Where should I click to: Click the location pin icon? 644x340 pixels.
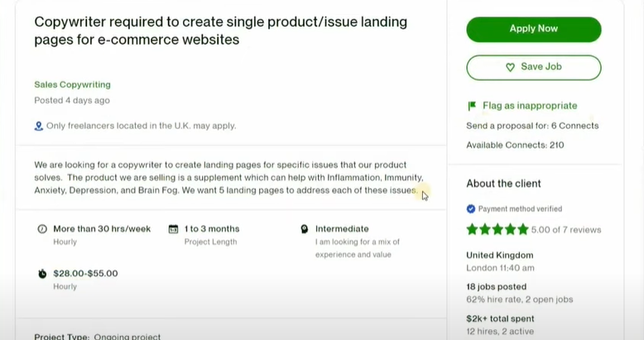tap(38, 126)
